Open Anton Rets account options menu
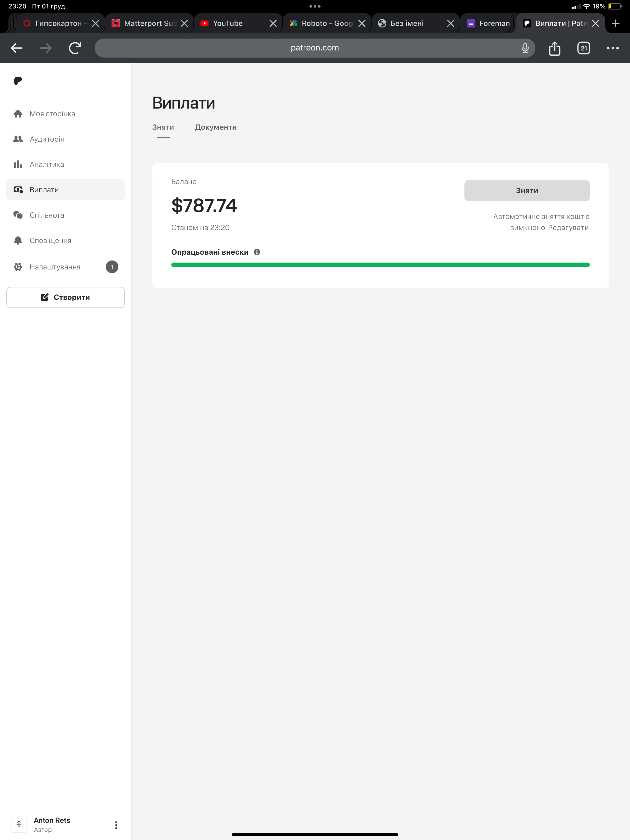The image size is (630, 840). pyautogui.click(x=116, y=825)
